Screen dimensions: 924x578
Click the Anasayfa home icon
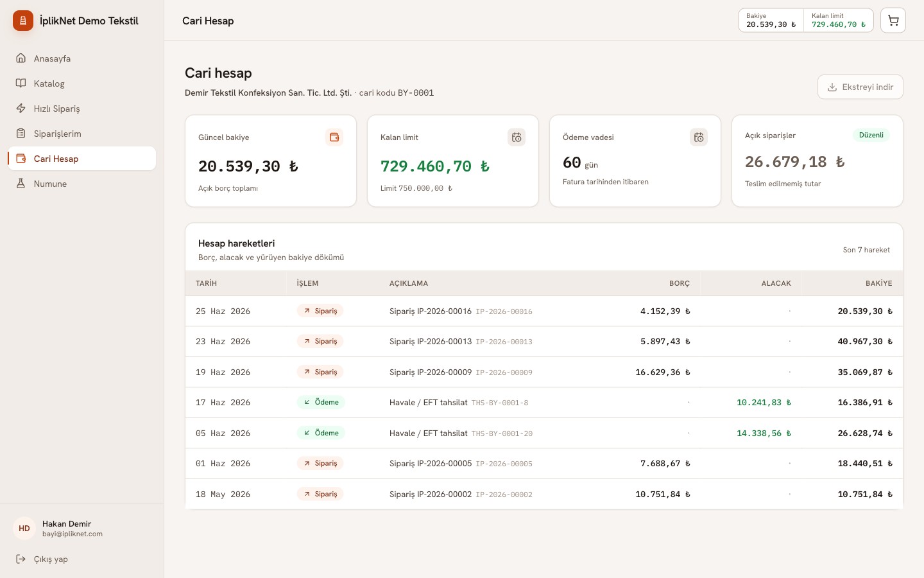[21, 58]
